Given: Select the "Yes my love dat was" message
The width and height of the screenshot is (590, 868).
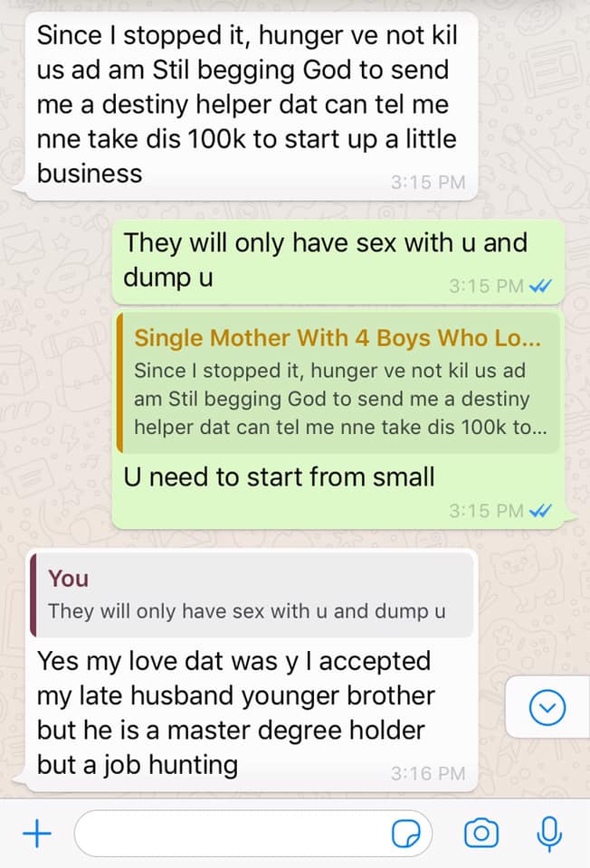Looking at the screenshot, I should [251, 671].
